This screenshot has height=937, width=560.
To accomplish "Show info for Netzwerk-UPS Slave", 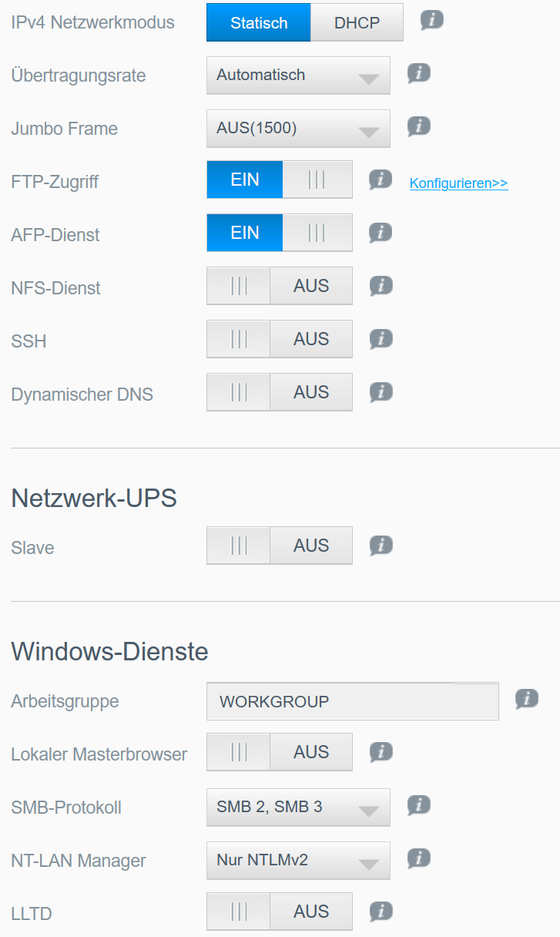I will point(381,545).
